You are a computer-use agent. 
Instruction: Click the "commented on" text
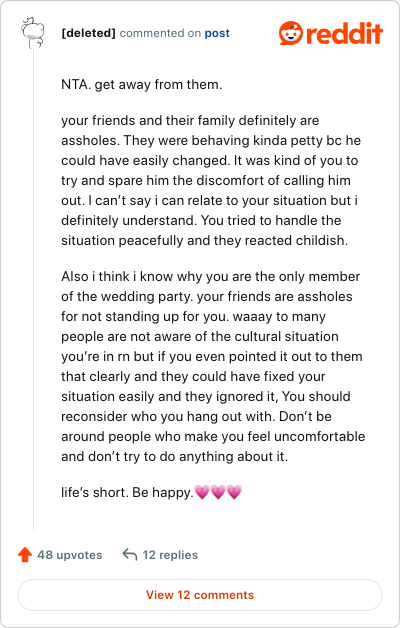click(x=160, y=33)
